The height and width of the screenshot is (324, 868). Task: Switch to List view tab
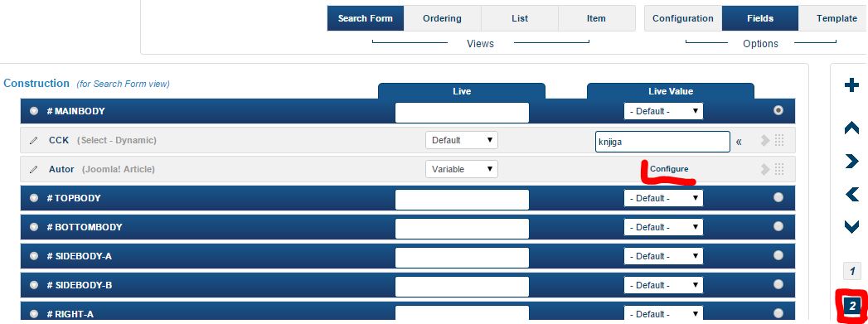tap(519, 18)
